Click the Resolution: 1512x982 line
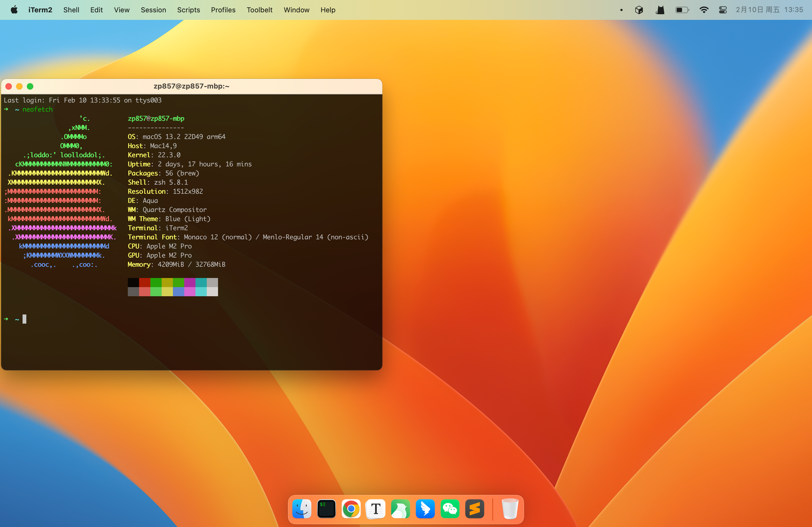 165,192
